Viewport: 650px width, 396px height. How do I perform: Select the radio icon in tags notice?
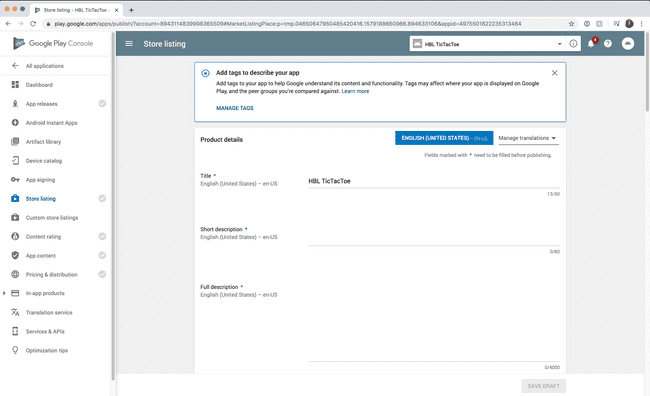(205, 73)
